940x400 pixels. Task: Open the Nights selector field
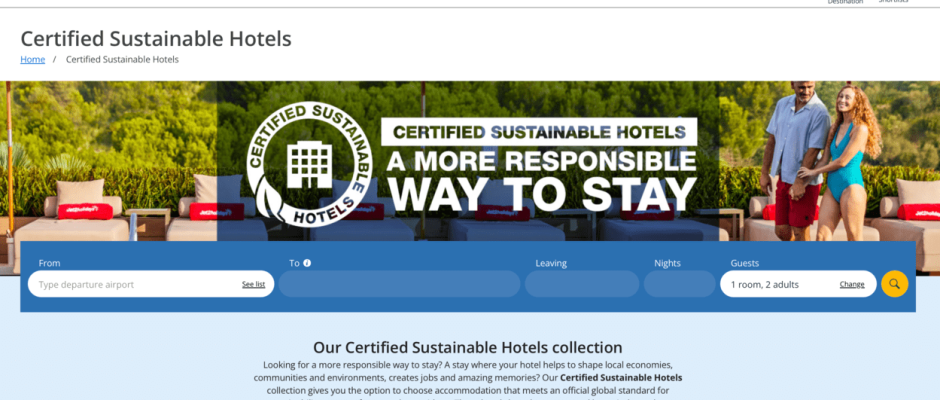pyautogui.click(x=680, y=284)
